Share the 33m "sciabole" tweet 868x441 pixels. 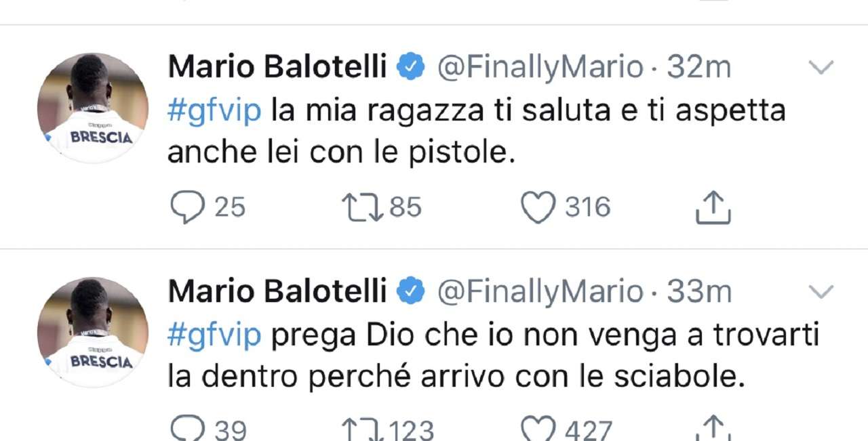click(x=713, y=429)
